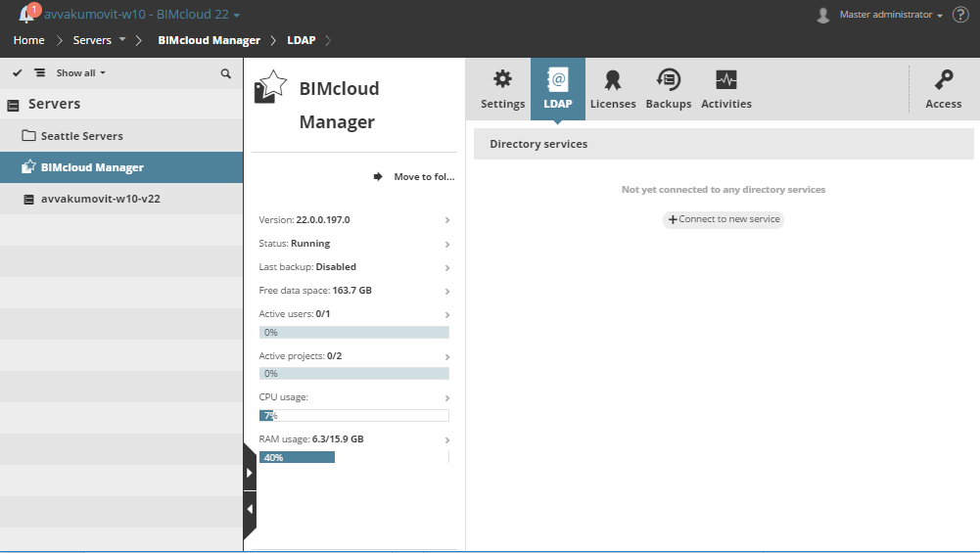Image resolution: width=980 pixels, height=553 pixels.
Task: Click the Seattle Servers folder icon
Action: (x=28, y=136)
